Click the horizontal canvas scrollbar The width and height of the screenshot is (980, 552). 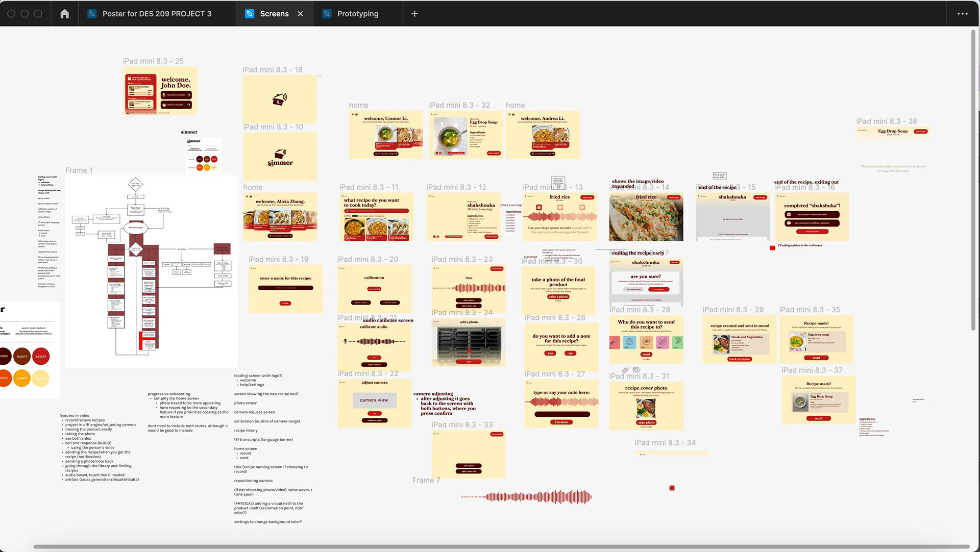501,546
